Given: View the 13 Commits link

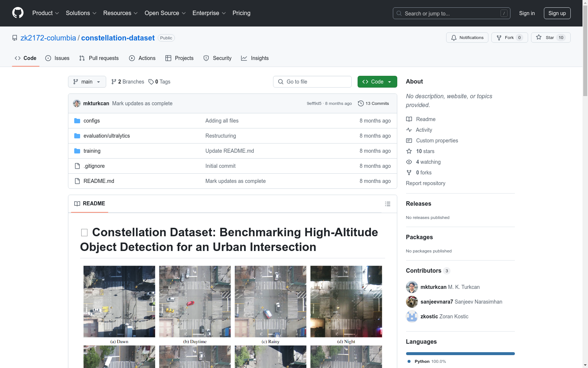Looking at the screenshot, I should click(373, 103).
